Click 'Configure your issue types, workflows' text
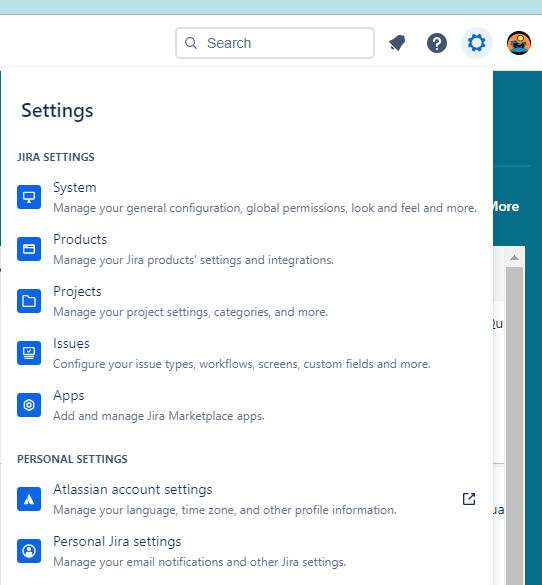Viewport: 542px width, 585px height. coord(242,364)
